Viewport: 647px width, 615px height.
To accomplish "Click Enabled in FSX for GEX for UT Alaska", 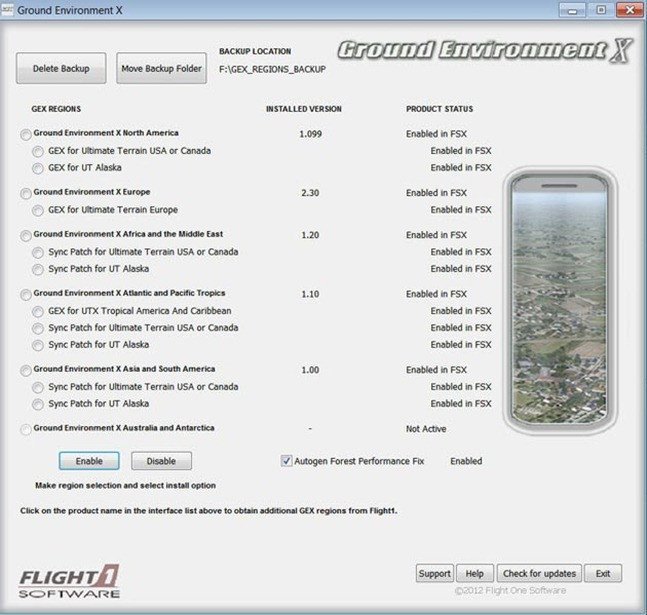I will click(461, 168).
